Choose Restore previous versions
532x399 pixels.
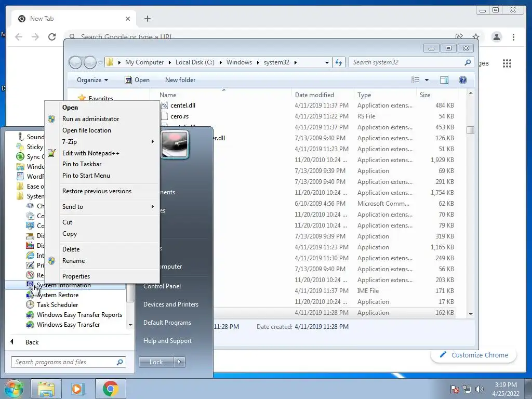97,191
